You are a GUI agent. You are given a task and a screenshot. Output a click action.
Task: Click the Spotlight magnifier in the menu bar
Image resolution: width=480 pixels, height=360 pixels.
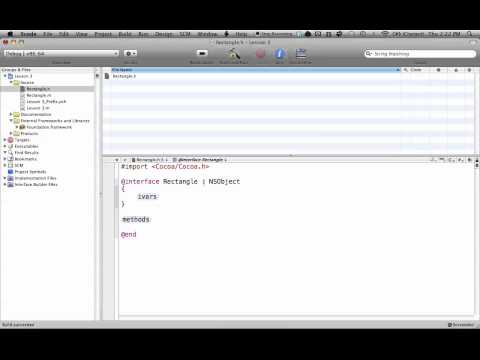click(470, 34)
